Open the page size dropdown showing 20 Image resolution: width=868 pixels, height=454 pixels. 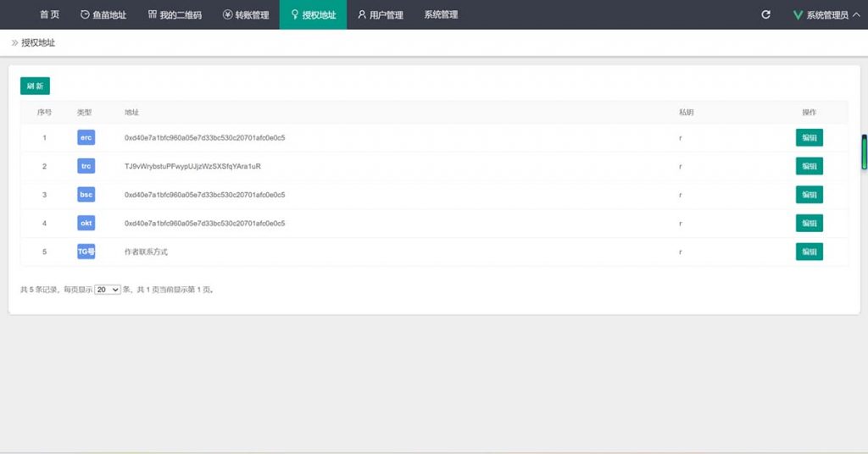pos(108,290)
